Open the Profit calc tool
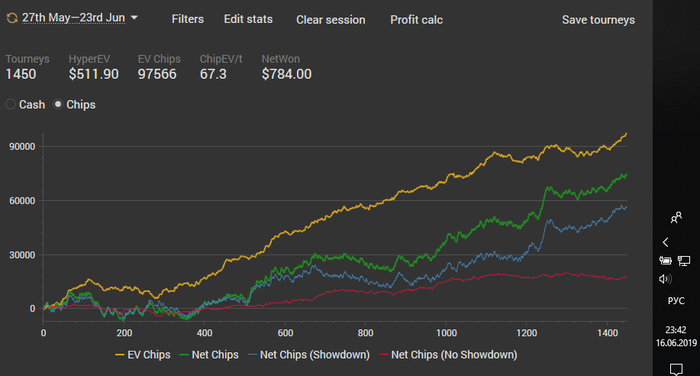700x376 pixels. 417,20
